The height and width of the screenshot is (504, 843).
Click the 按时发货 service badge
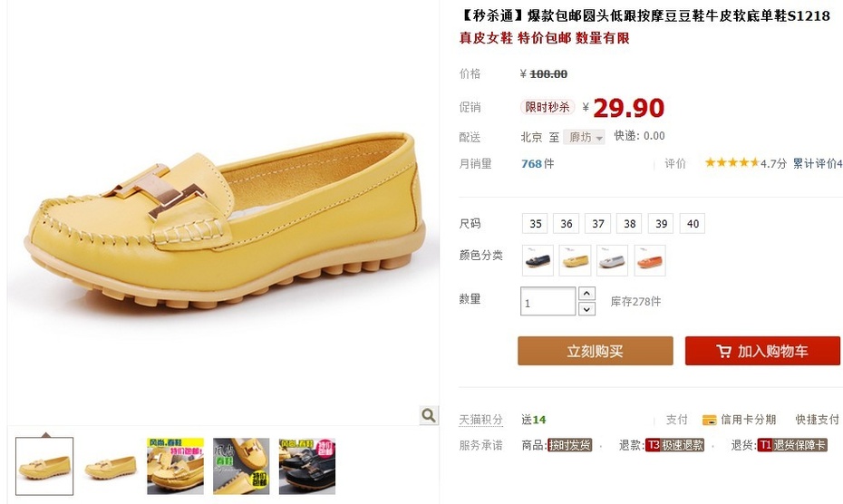pyautogui.click(x=569, y=445)
